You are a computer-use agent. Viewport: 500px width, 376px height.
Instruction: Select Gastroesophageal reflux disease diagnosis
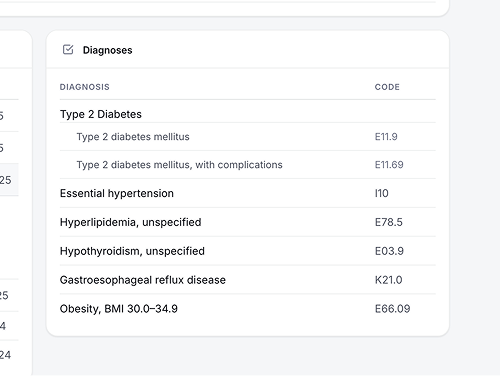248,280
